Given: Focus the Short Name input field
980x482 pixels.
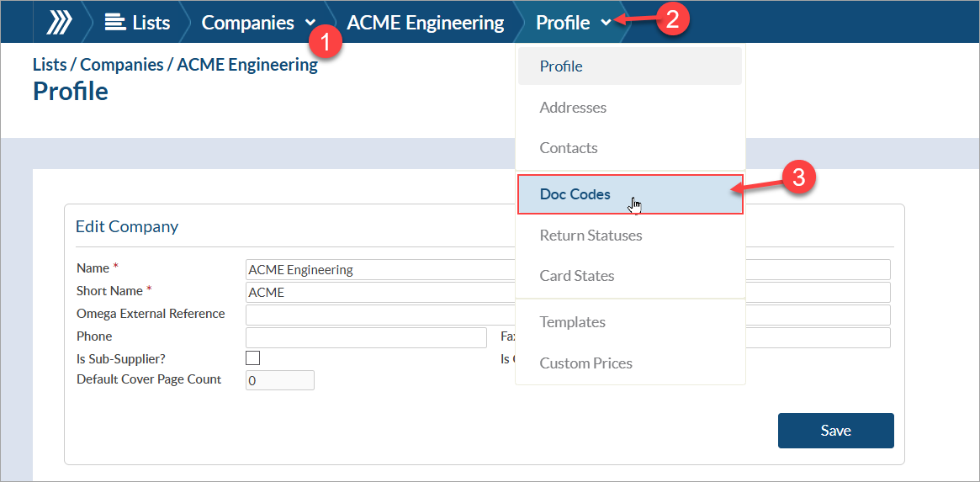Looking at the screenshot, I should click(x=379, y=293).
